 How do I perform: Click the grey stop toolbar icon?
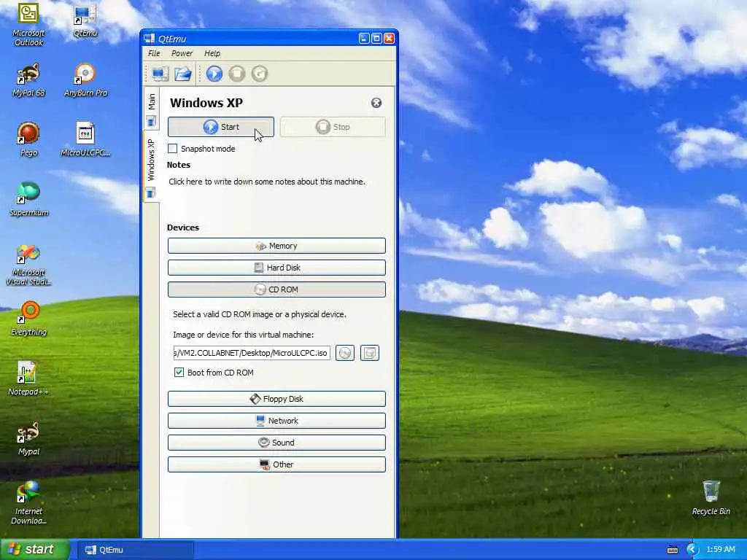tap(237, 74)
